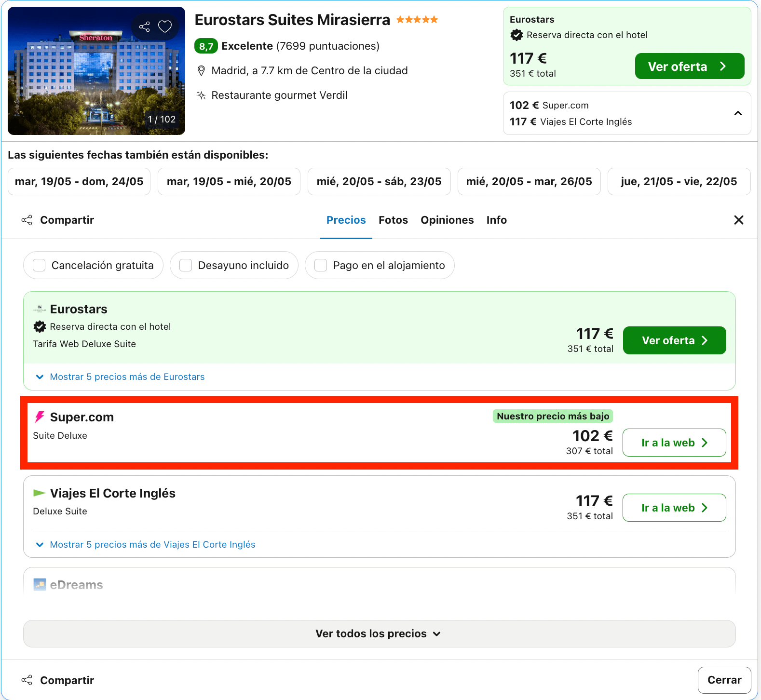Check the Desayuno incluido filter
The width and height of the screenshot is (761, 700).
pyautogui.click(x=186, y=265)
